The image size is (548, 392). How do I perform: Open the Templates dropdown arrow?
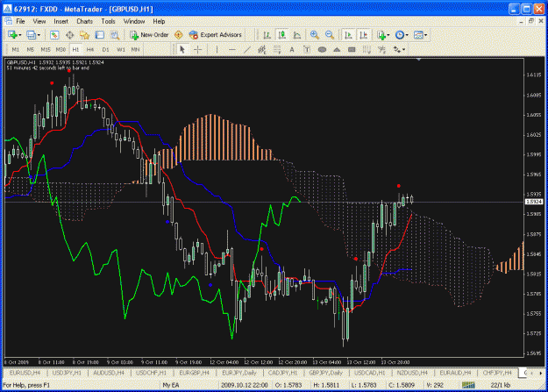click(425, 35)
